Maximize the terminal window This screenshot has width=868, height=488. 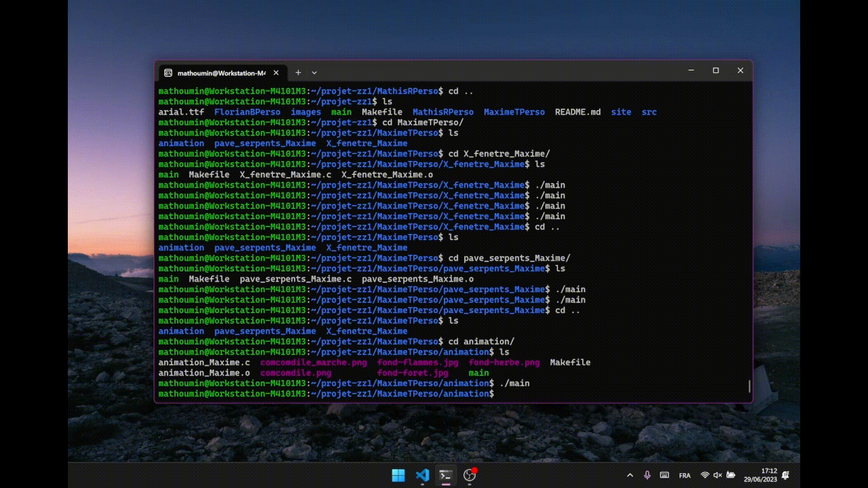[716, 70]
